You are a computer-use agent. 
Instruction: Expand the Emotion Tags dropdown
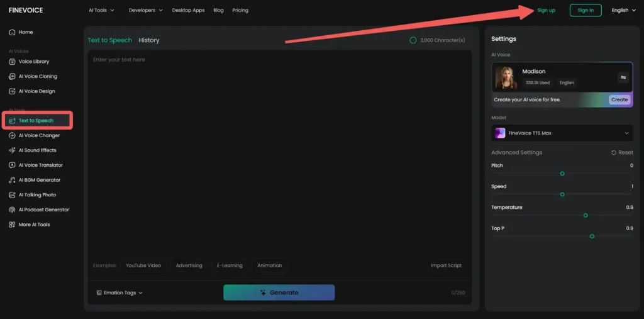pos(119,293)
